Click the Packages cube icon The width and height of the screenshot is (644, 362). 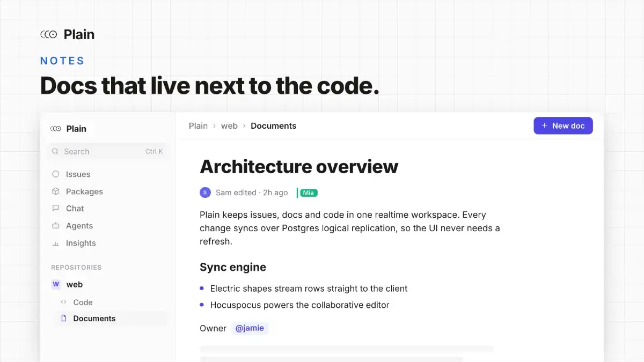click(56, 191)
